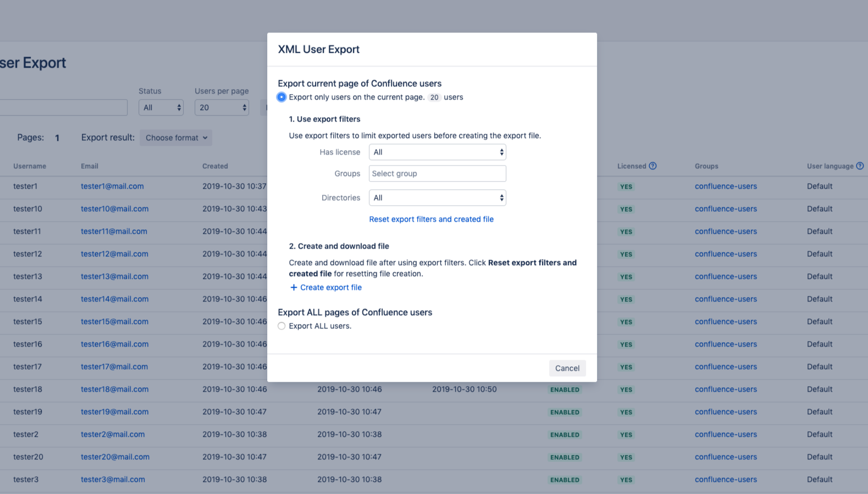Open tester14@mail.com email link

pyautogui.click(x=114, y=299)
